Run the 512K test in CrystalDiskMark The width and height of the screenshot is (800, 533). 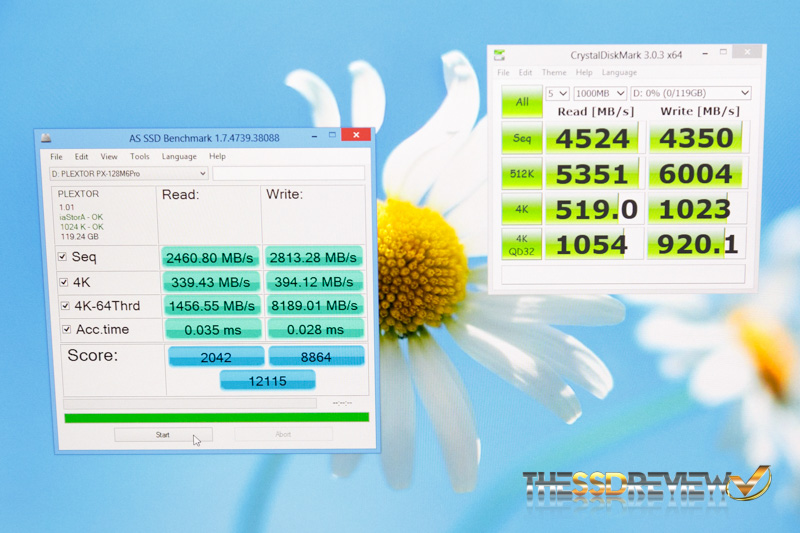(x=521, y=173)
